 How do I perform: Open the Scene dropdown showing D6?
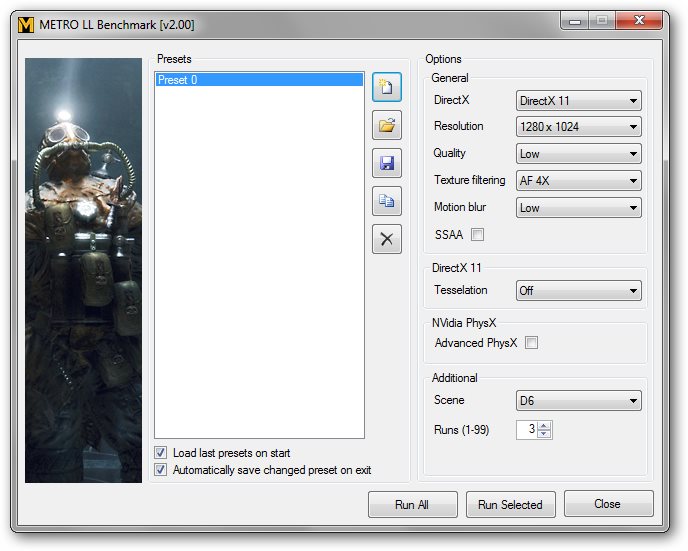(x=579, y=401)
